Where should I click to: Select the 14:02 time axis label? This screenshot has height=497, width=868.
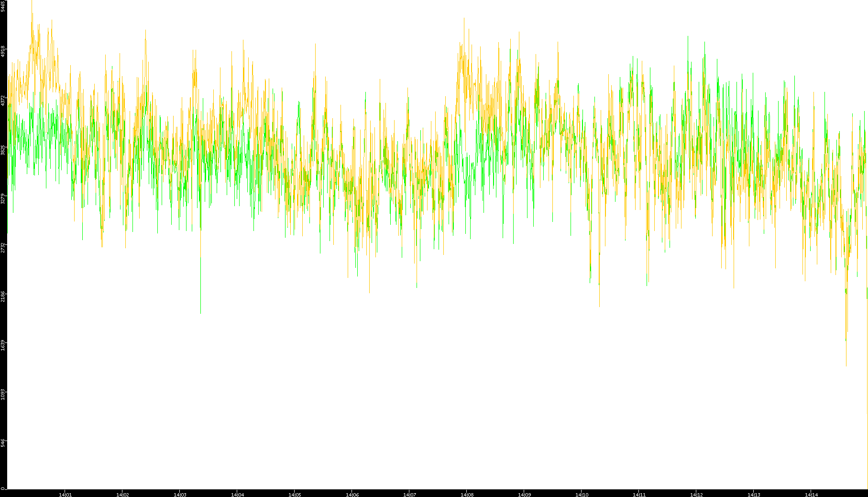click(122, 495)
